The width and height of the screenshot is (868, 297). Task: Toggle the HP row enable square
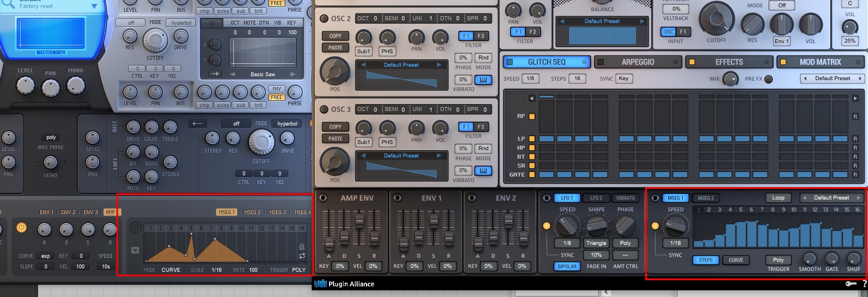click(532, 147)
